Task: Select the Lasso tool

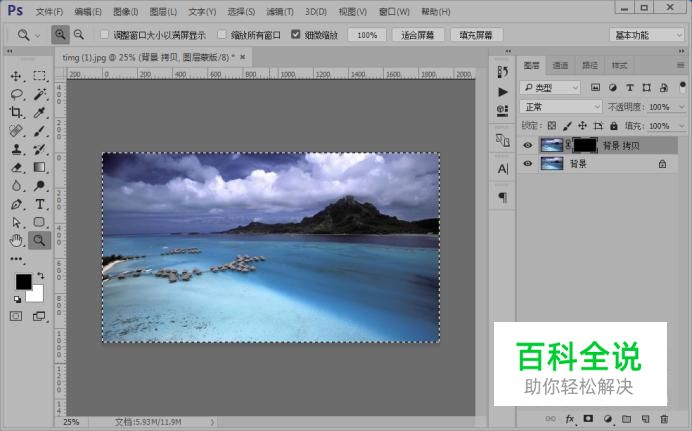Action: (x=16, y=94)
